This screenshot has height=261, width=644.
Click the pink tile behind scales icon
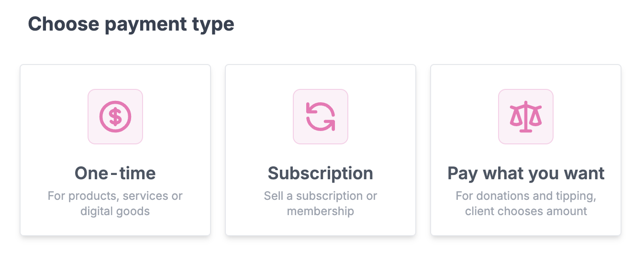coord(526,117)
